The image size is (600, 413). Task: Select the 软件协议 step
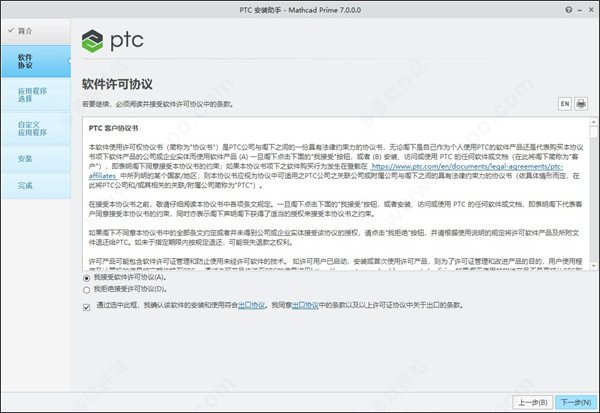coord(36,61)
